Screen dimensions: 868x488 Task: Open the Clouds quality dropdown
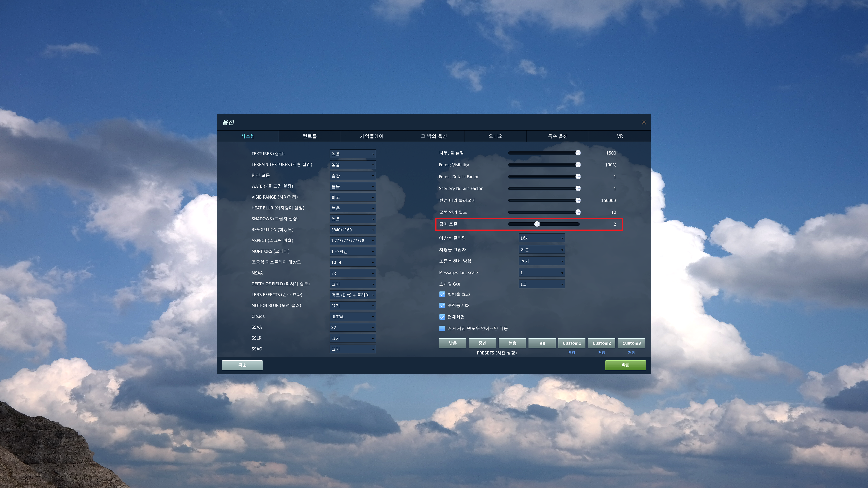pyautogui.click(x=352, y=317)
